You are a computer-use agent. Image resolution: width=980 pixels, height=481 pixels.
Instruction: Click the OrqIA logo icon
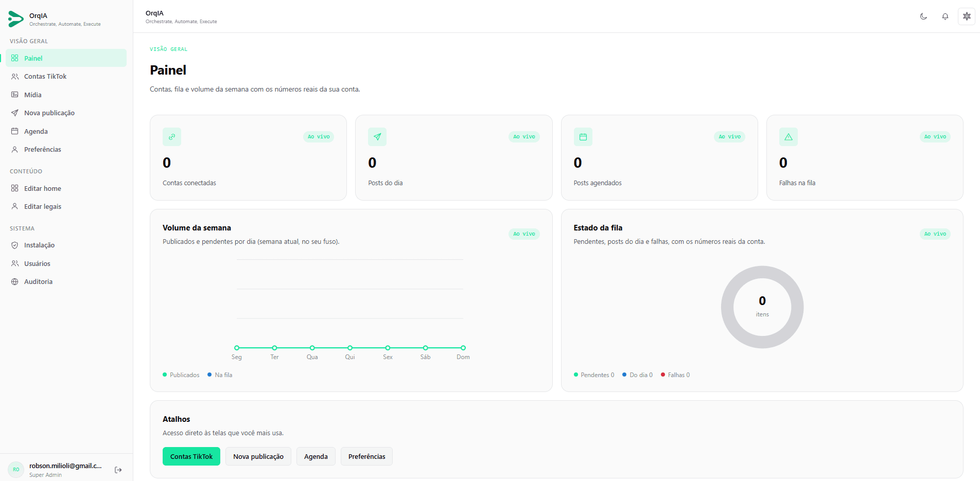click(x=16, y=19)
